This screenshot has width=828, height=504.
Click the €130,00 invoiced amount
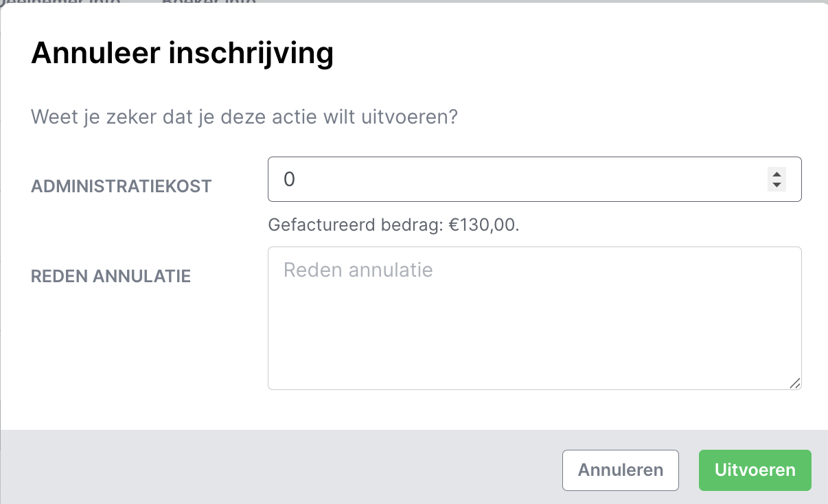click(x=483, y=225)
